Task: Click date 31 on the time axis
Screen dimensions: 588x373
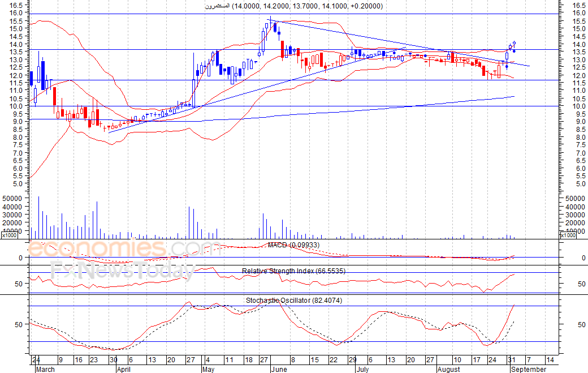Action: 511,360
